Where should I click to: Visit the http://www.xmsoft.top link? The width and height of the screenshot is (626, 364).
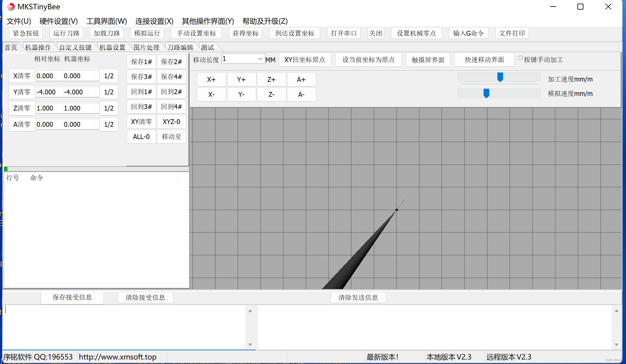[x=118, y=357]
